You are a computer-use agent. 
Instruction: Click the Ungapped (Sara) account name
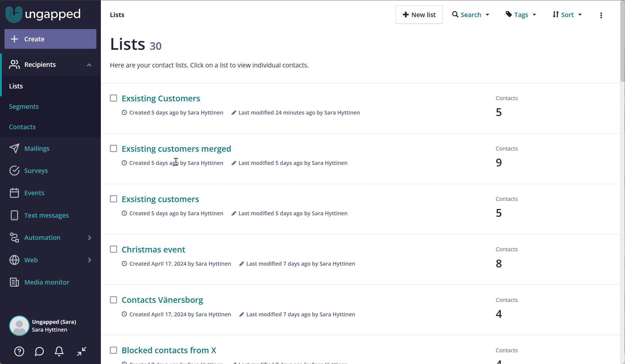pos(54,322)
